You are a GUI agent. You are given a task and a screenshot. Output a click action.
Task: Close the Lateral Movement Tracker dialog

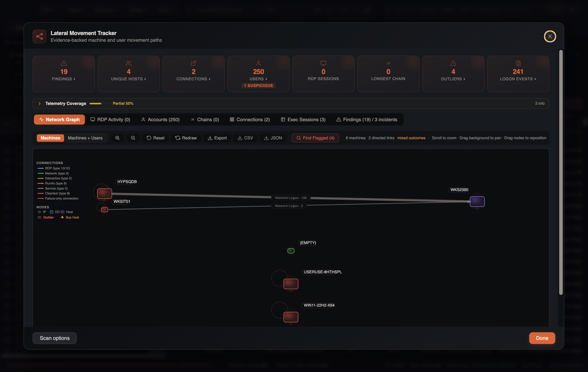550,36
